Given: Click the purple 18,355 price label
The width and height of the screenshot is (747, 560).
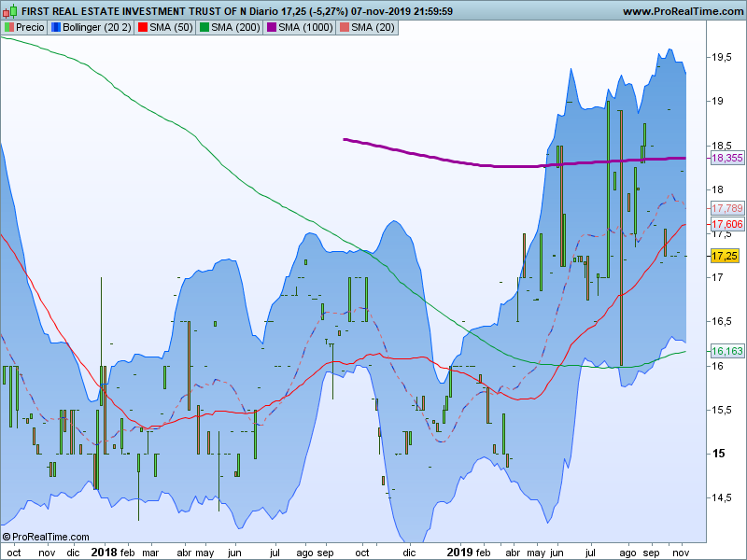Looking at the screenshot, I should 727,158.
